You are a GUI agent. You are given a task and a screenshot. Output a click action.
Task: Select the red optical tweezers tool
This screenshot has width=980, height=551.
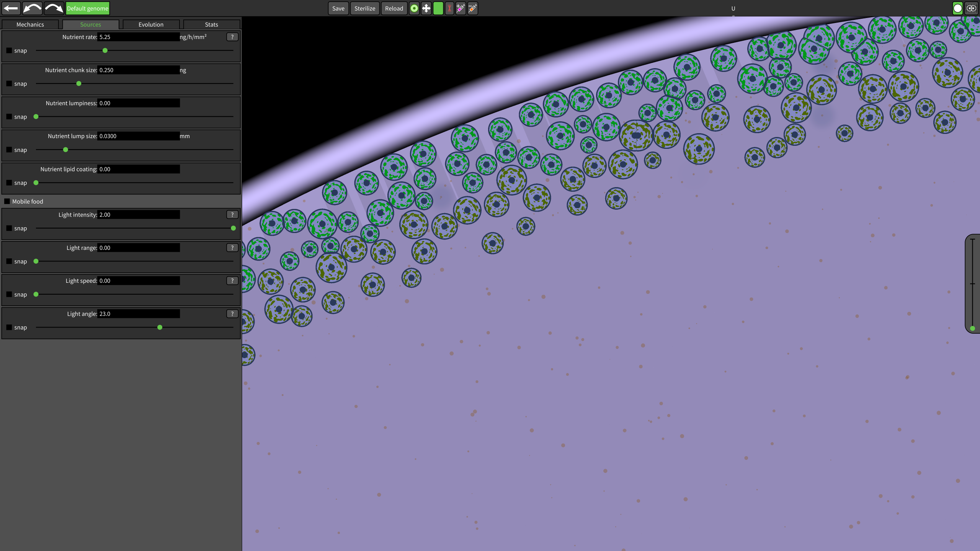[449, 8]
